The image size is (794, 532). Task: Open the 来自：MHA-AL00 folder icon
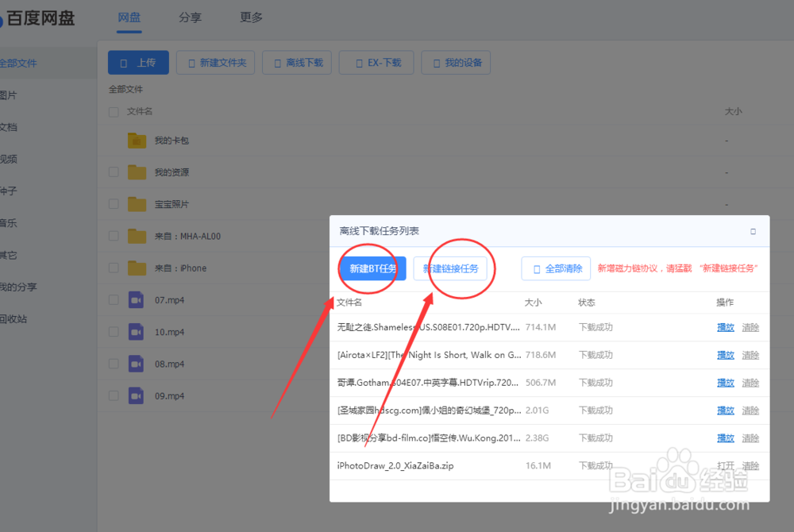(137, 236)
